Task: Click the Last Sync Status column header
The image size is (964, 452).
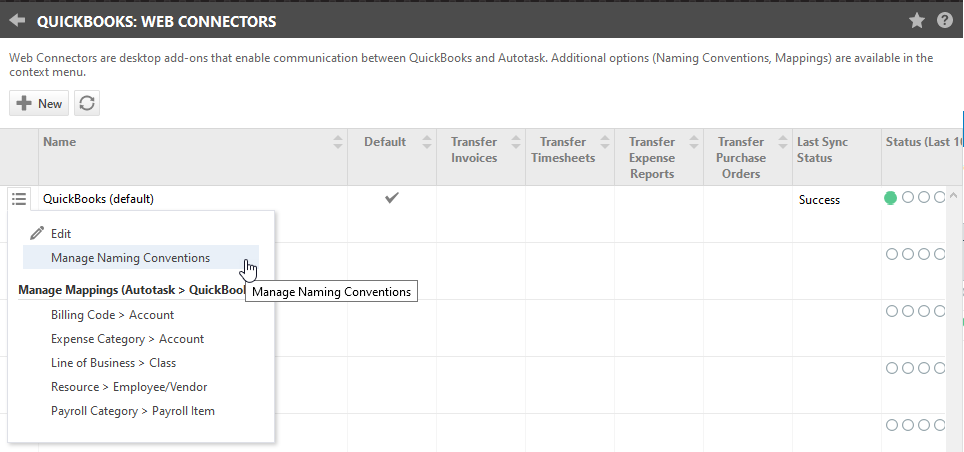Action: [x=837, y=157]
